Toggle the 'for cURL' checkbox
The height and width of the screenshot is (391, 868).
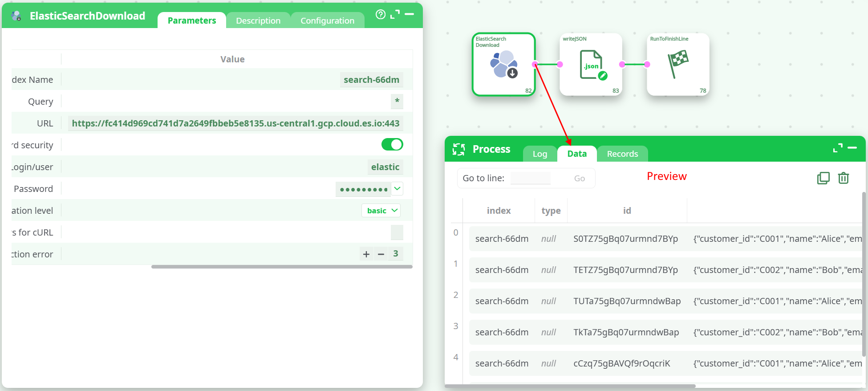tap(397, 232)
